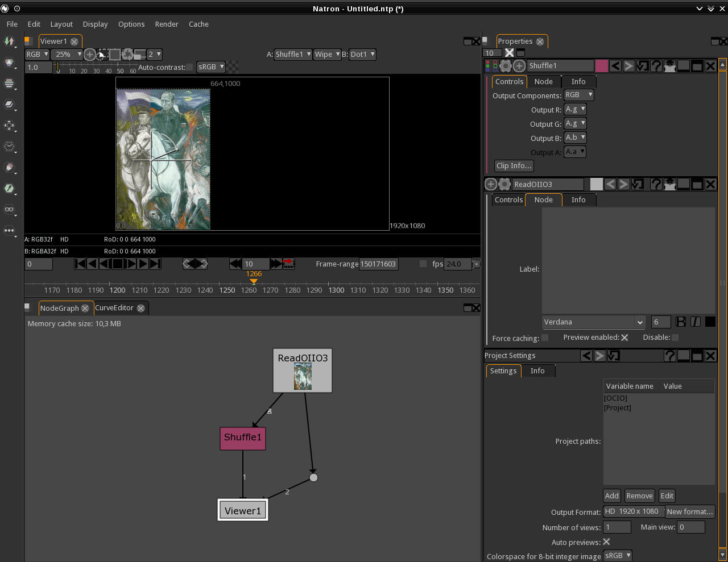Skip forward by frame increment
Screen dimensions: 728x562
tap(276, 264)
